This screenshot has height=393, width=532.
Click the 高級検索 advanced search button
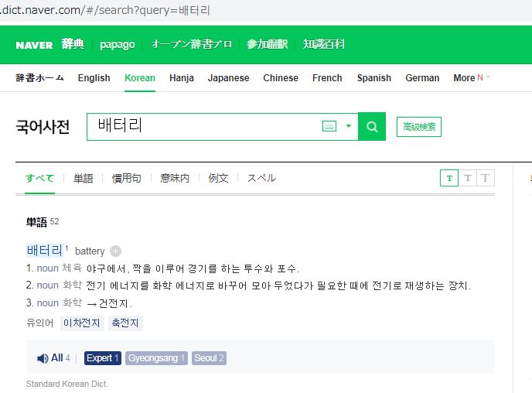pos(418,127)
